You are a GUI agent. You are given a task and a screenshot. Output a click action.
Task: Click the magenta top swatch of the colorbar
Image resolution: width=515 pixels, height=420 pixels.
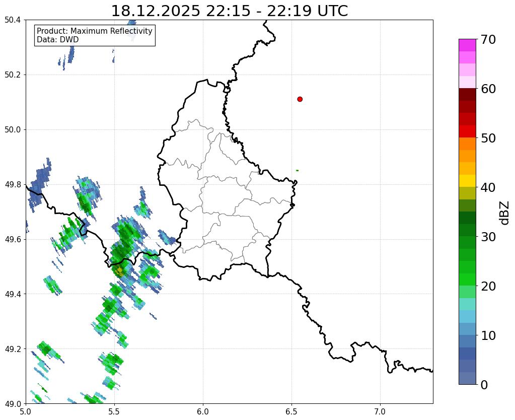coord(467,45)
